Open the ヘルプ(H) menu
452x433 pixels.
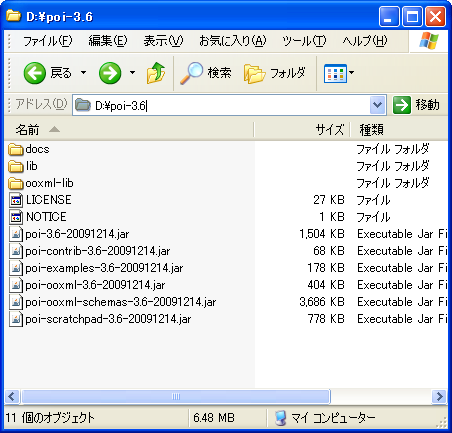(365, 41)
